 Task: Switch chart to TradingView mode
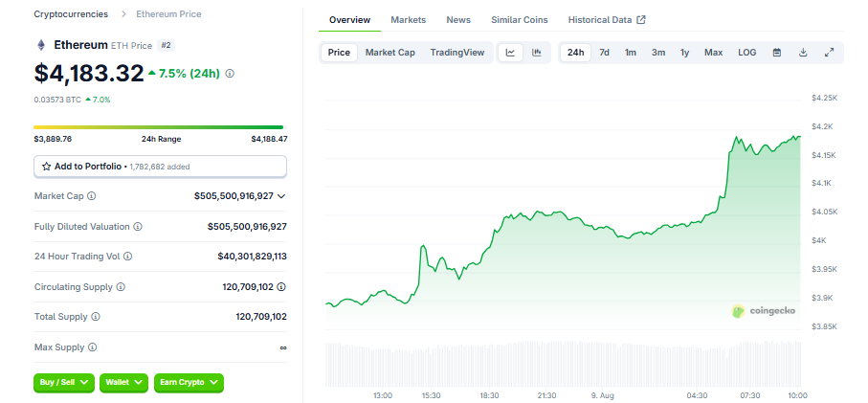[457, 53]
